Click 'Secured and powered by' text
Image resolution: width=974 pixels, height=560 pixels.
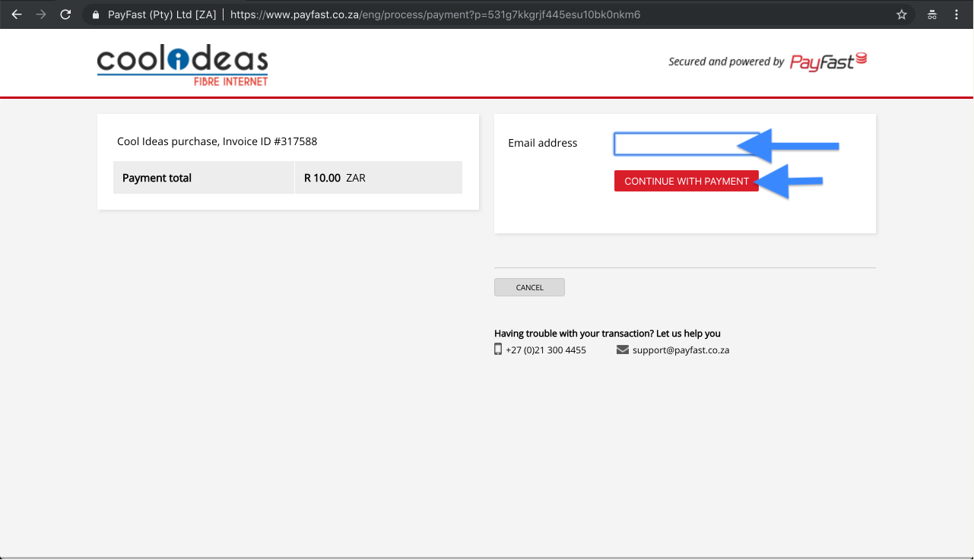click(726, 62)
